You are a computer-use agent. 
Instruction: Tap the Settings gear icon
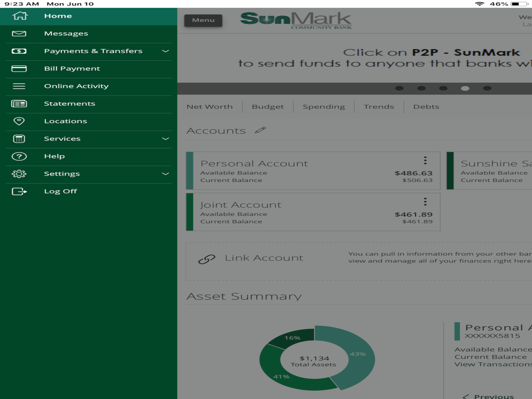(x=19, y=174)
